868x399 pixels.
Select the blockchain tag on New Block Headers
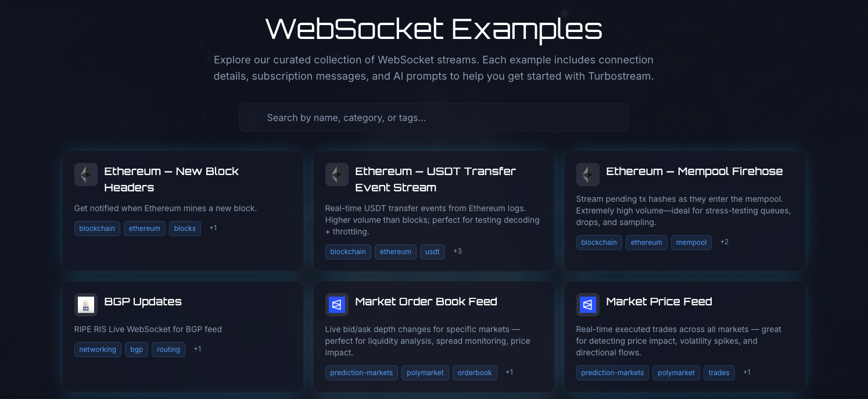[96, 228]
